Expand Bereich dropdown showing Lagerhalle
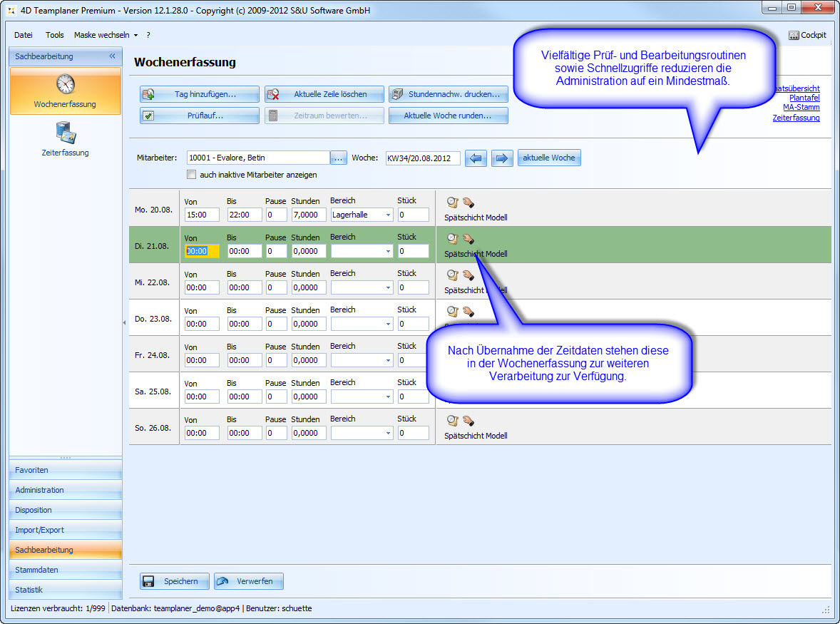Viewport: 840px width, 624px height. click(x=388, y=215)
